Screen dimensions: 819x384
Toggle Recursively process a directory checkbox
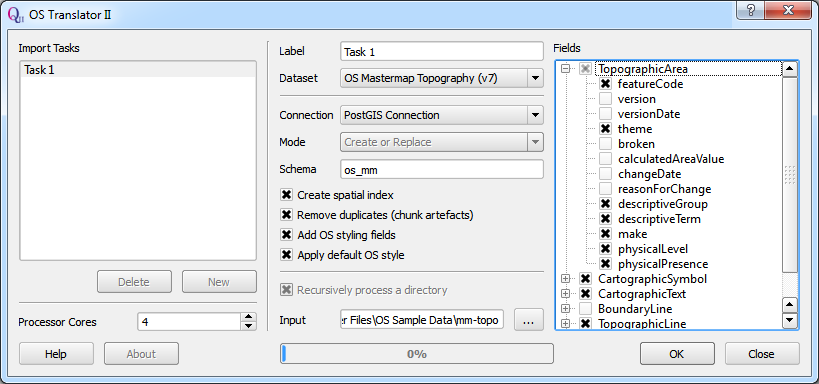pyautogui.click(x=286, y=290)
